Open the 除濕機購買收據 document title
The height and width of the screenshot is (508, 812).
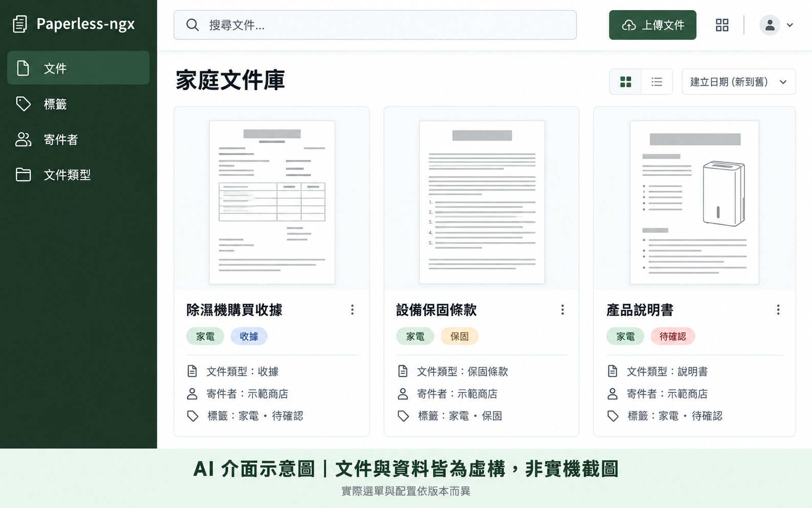pos(234,310)
